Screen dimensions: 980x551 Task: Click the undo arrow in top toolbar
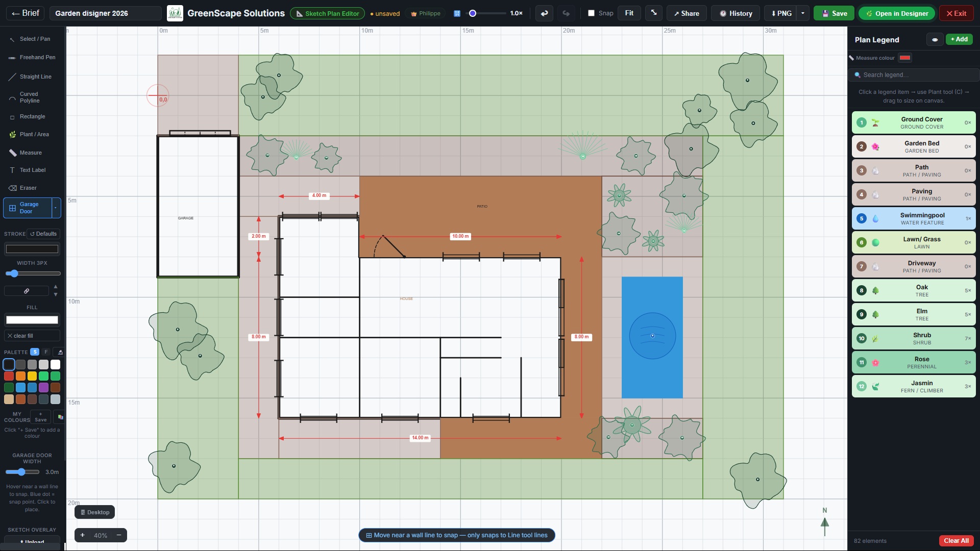545,13
